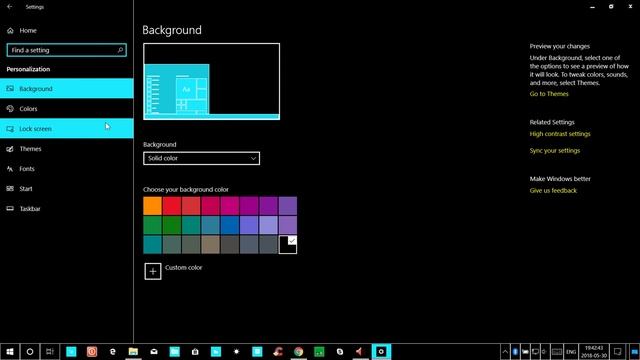Pick the checked black background color swatch
This screenshot has height=360, width=640.
288,244
